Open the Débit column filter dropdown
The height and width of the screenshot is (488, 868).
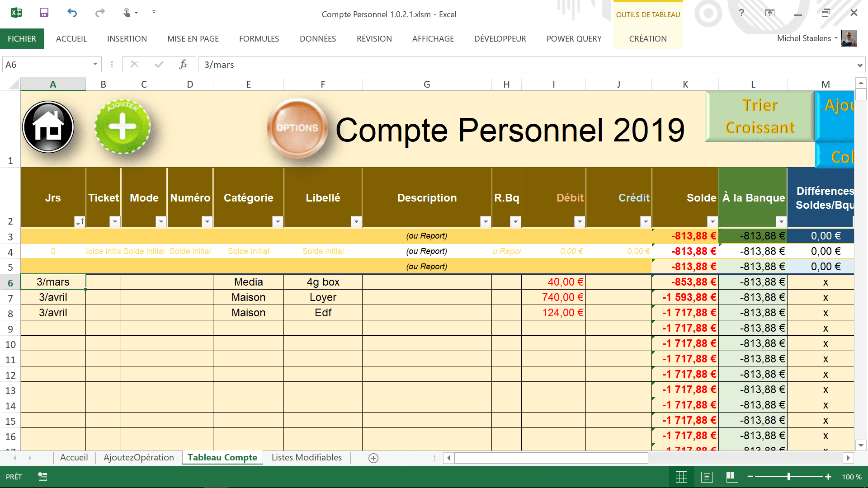coord(579,221)
